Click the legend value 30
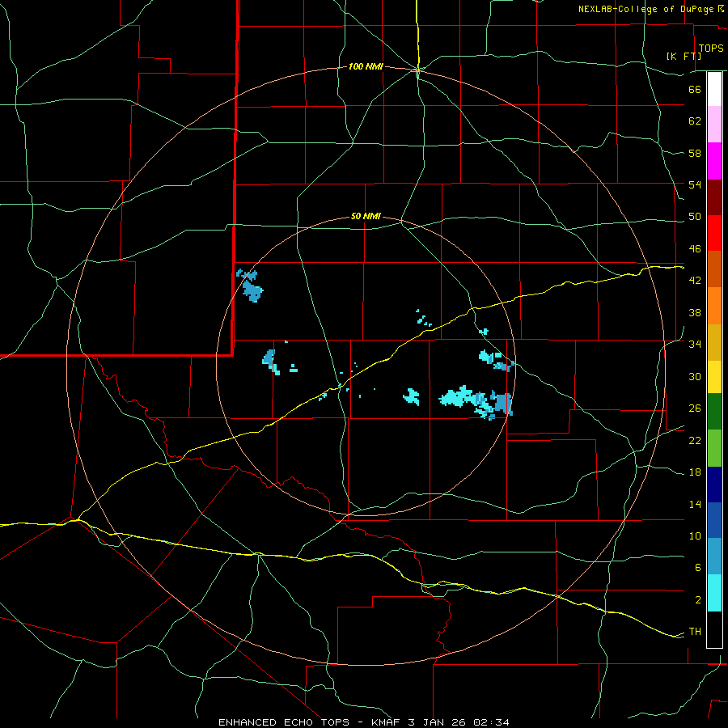 tap(695, 376)
